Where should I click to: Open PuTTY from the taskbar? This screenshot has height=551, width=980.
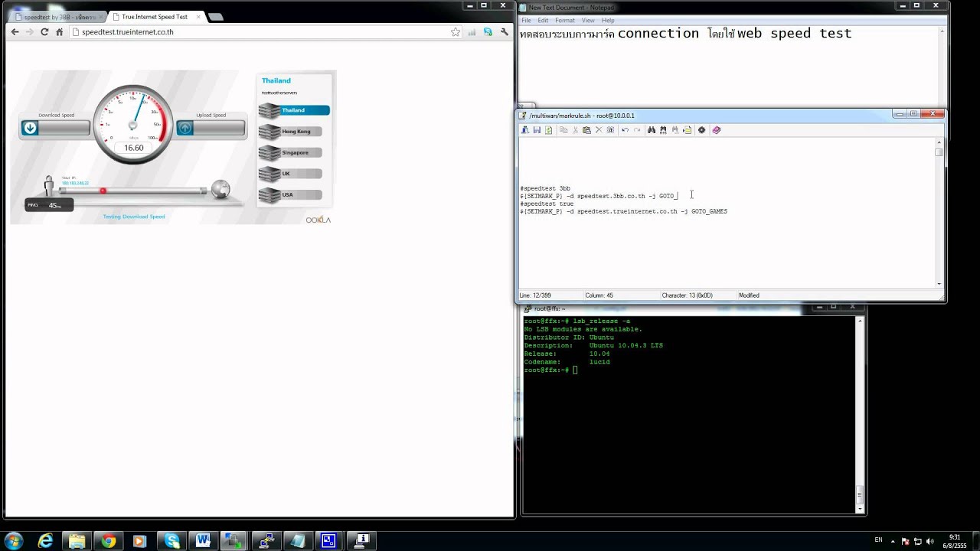[266, 541]
